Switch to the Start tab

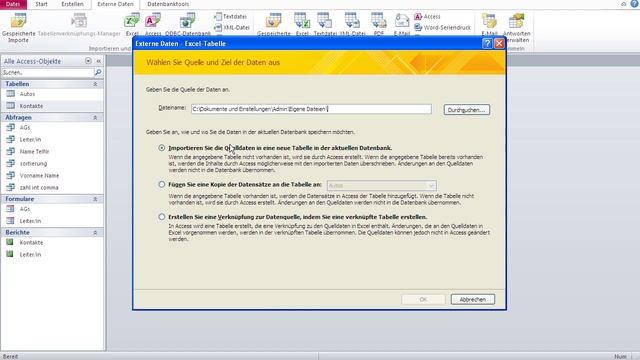41,4
